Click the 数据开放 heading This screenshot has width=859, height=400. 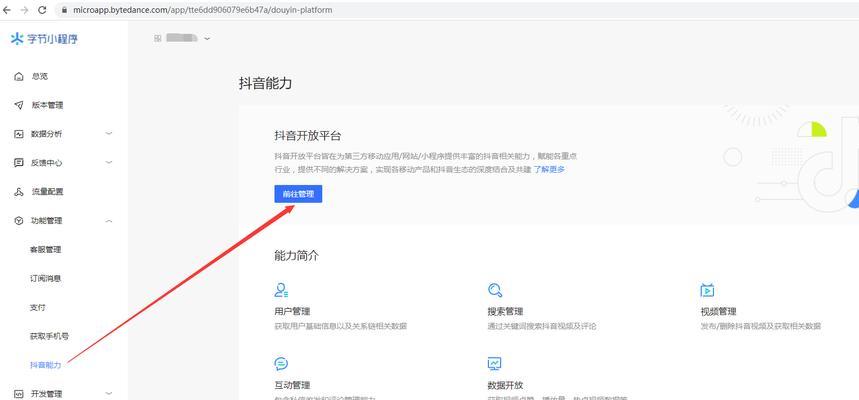[505, 385]
